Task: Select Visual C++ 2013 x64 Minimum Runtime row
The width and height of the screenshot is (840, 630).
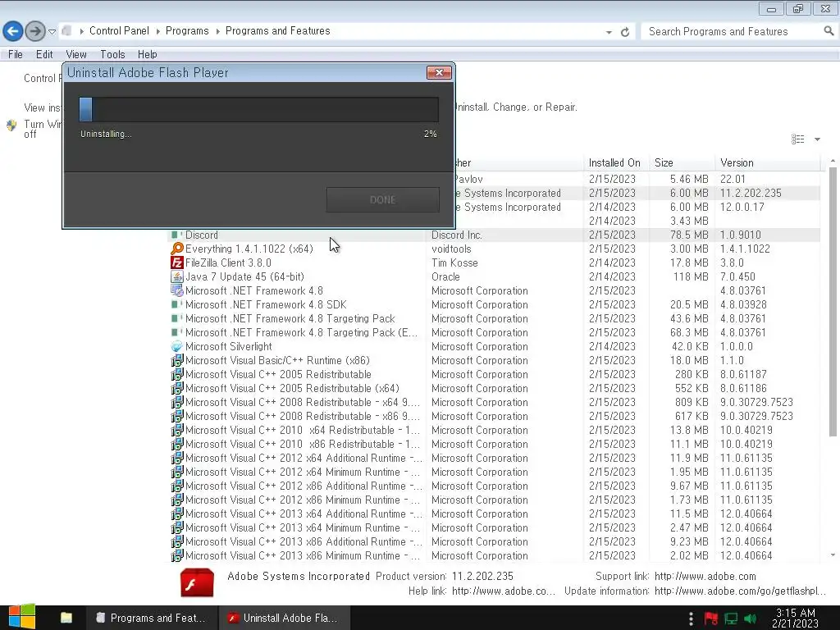Action: click(495, 527)
